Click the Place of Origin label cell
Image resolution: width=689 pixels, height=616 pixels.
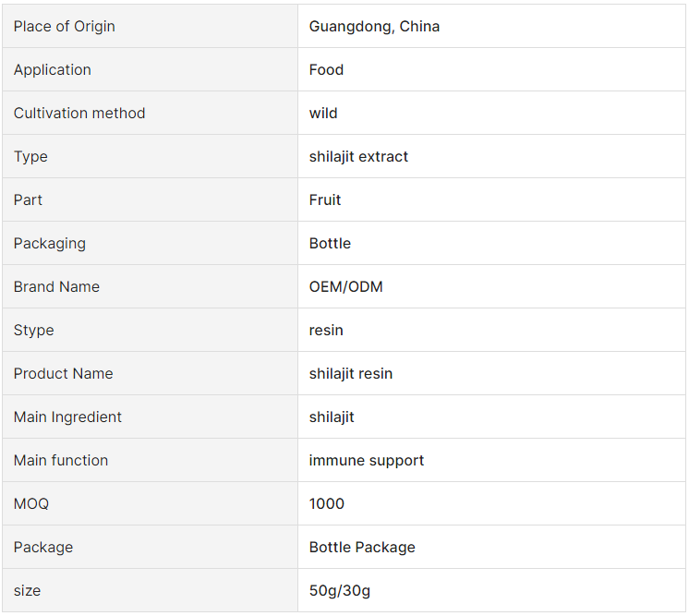pyautogui.click(x=150, y=27)
